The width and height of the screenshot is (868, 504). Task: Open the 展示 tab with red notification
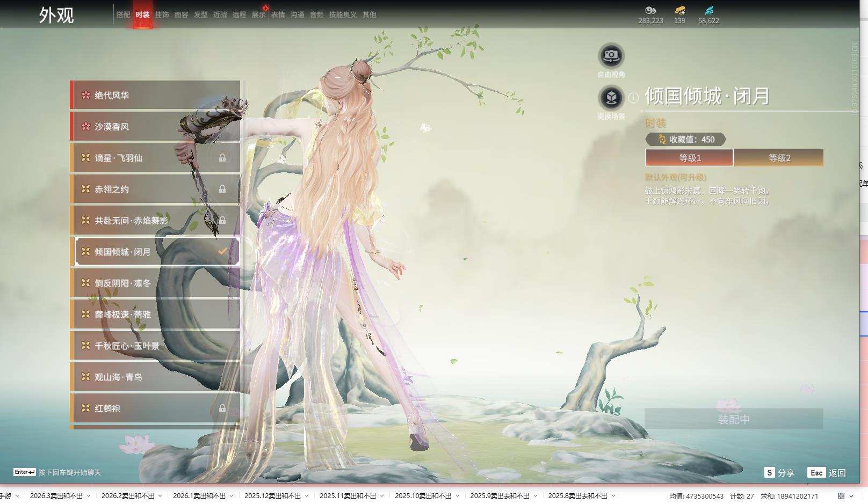click(x=259, y=14)
